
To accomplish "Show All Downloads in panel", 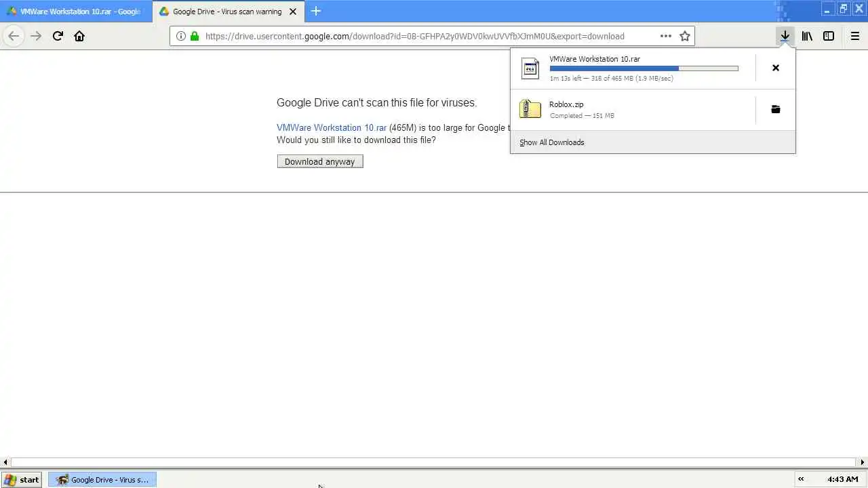I will click(x=552, y=142).
